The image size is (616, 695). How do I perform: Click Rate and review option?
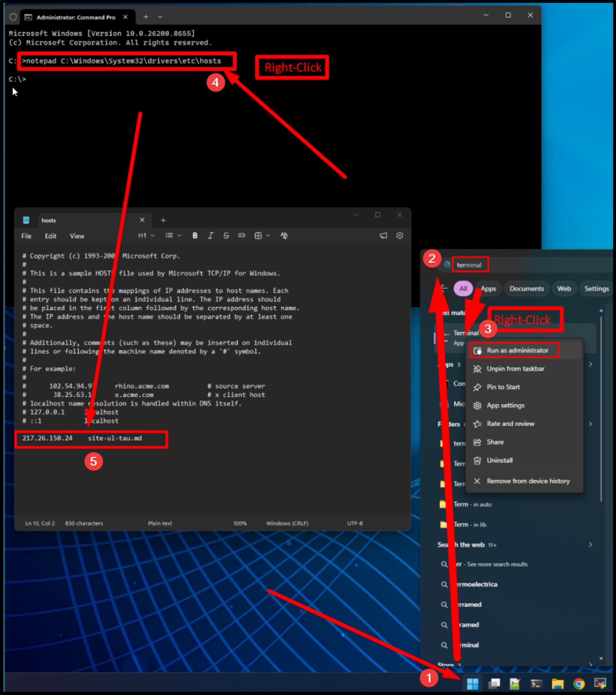tap(525, 424)
